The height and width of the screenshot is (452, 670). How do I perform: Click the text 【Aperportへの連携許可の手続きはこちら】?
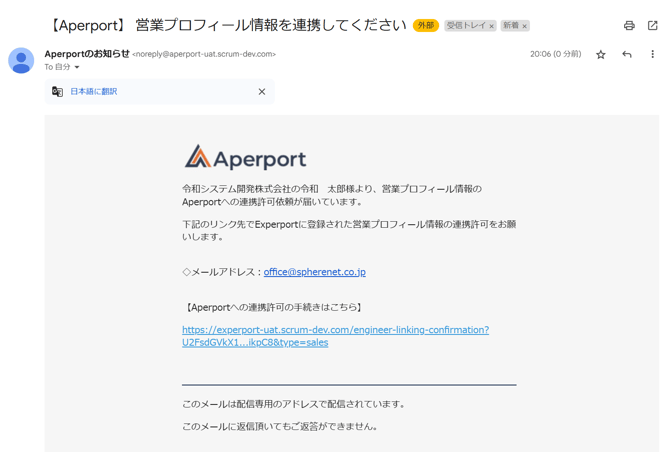pyautogui.click(x=273, y=307)
